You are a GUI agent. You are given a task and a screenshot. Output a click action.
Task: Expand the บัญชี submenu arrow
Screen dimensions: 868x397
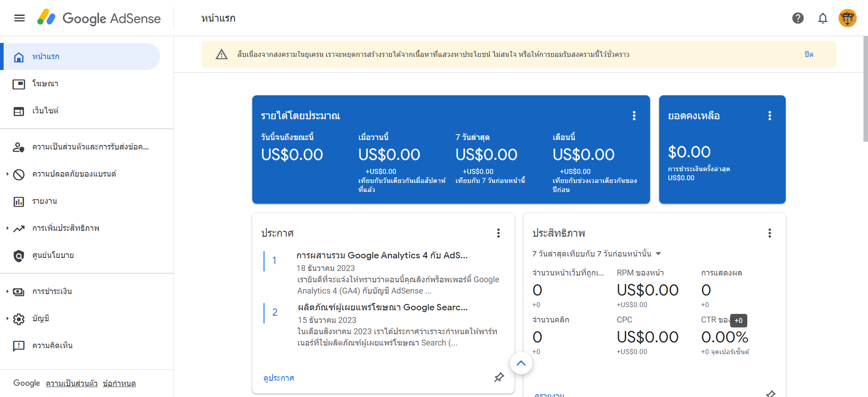pos(7,318)
